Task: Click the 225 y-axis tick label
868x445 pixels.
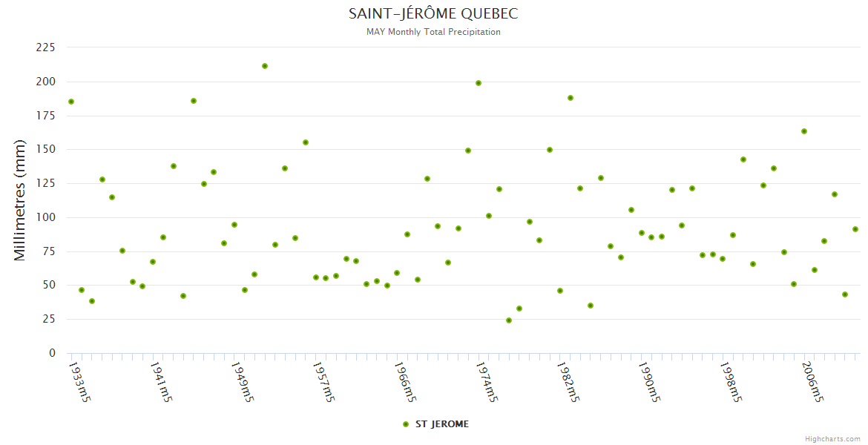Action: coord(46,47)
